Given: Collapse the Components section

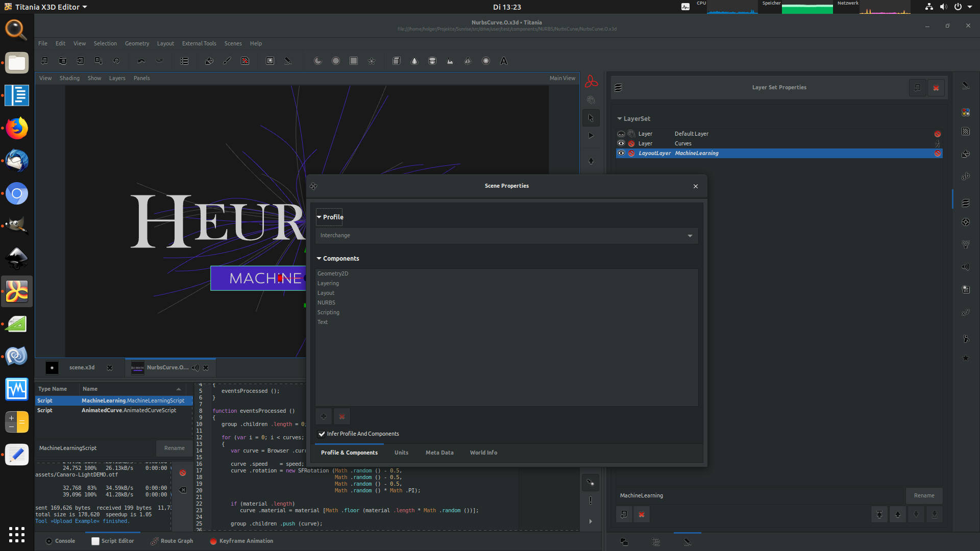Looking at the screenshot, I should 319,259.
